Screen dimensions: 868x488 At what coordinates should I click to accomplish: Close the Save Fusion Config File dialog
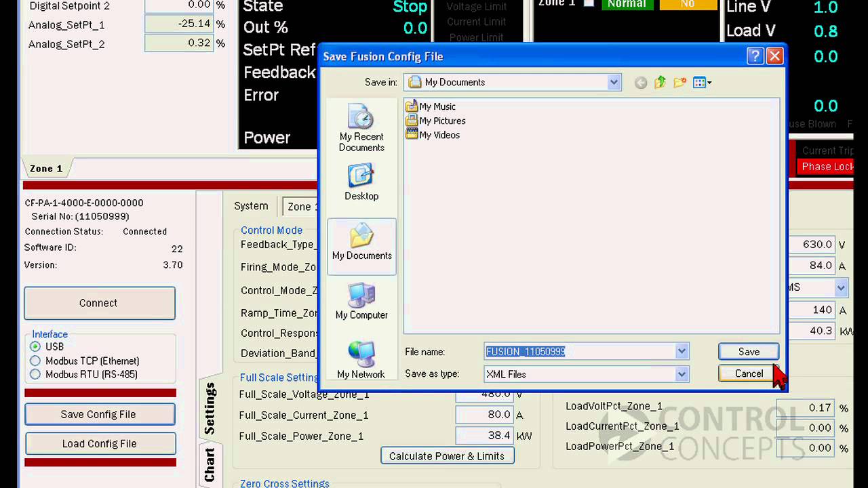(x=774, y=56)
